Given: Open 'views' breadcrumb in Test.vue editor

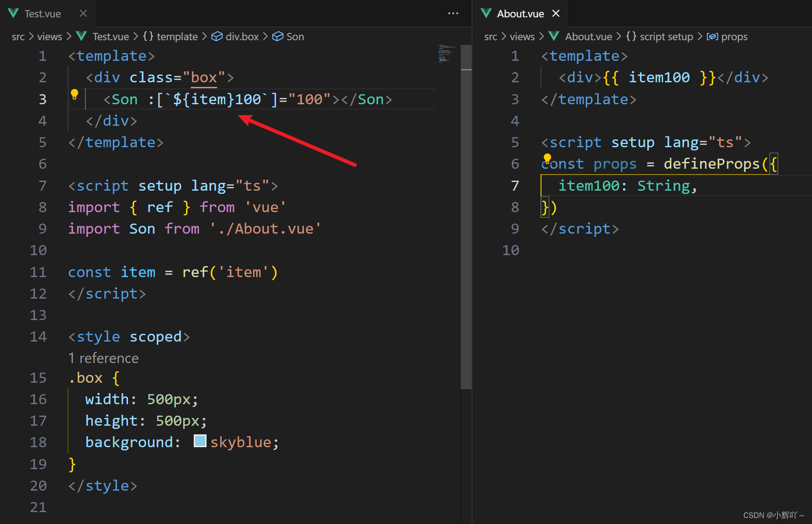Looking at the screenshot, I should tap(49, 37).
